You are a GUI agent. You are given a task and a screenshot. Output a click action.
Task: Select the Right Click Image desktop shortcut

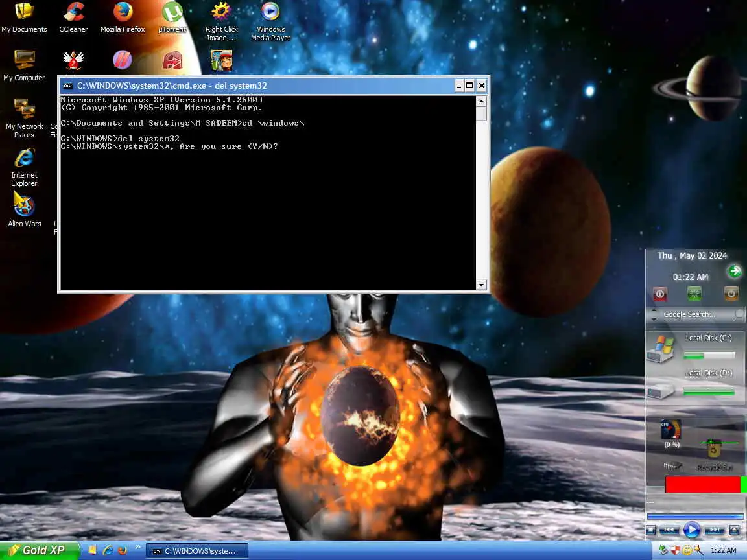[221, 21]
